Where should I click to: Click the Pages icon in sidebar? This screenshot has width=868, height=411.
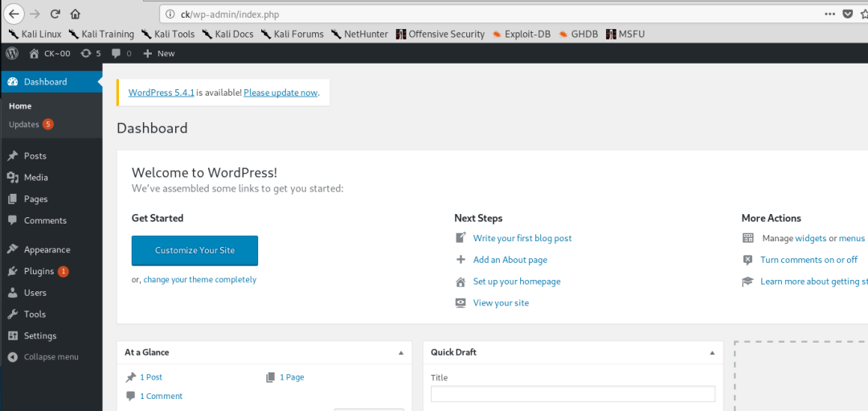[x=13, y=199]
